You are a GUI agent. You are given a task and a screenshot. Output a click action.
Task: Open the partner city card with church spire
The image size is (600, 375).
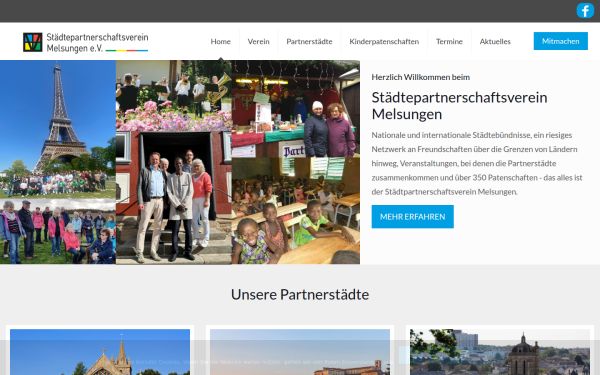(100, 351)
